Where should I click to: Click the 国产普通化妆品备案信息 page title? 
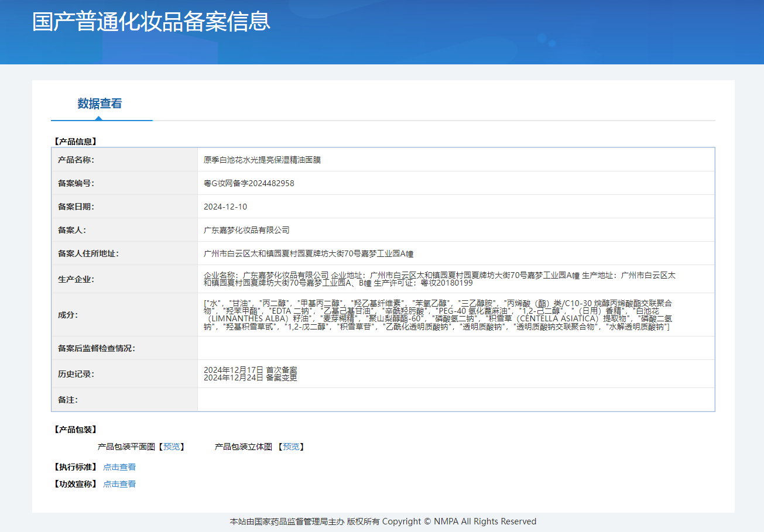[x=151, y=22]
